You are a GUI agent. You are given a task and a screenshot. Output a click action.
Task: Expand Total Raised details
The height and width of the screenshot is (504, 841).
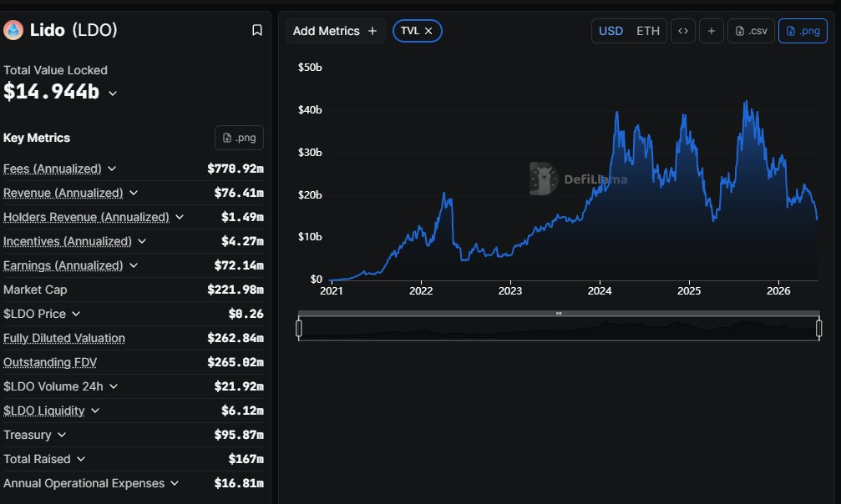pos(81,459)
